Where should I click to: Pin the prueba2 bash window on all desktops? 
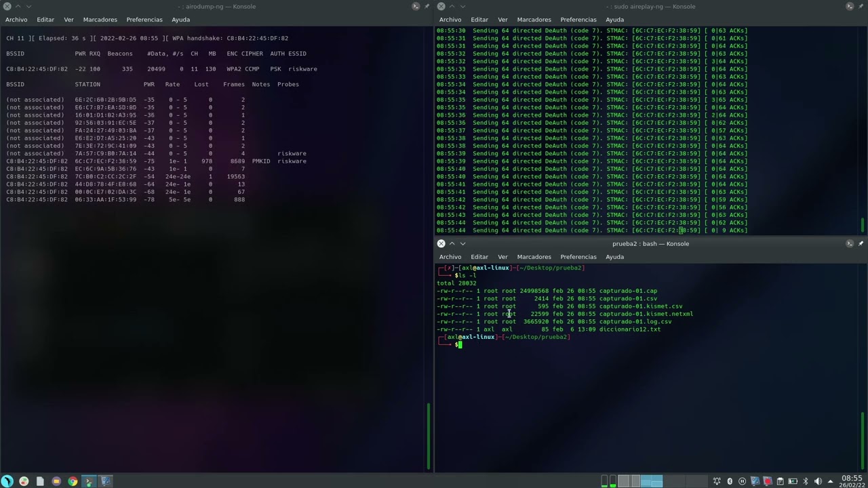861,243
